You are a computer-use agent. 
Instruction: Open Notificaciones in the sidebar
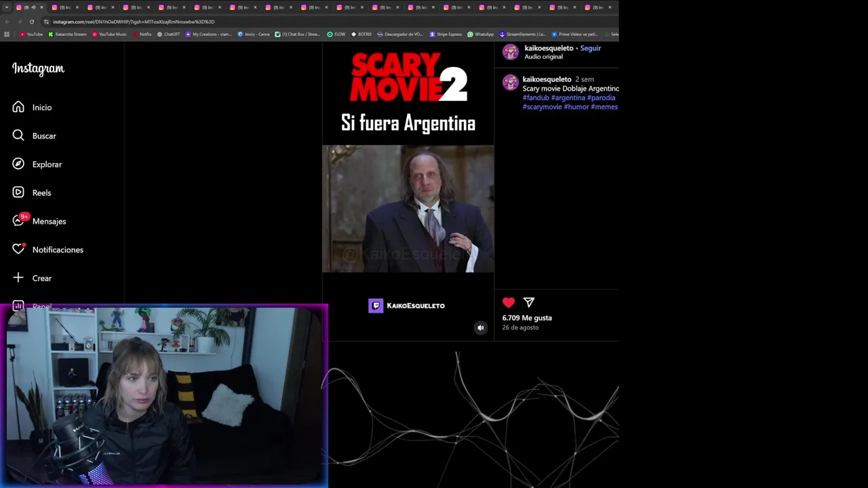coord(47,249)
